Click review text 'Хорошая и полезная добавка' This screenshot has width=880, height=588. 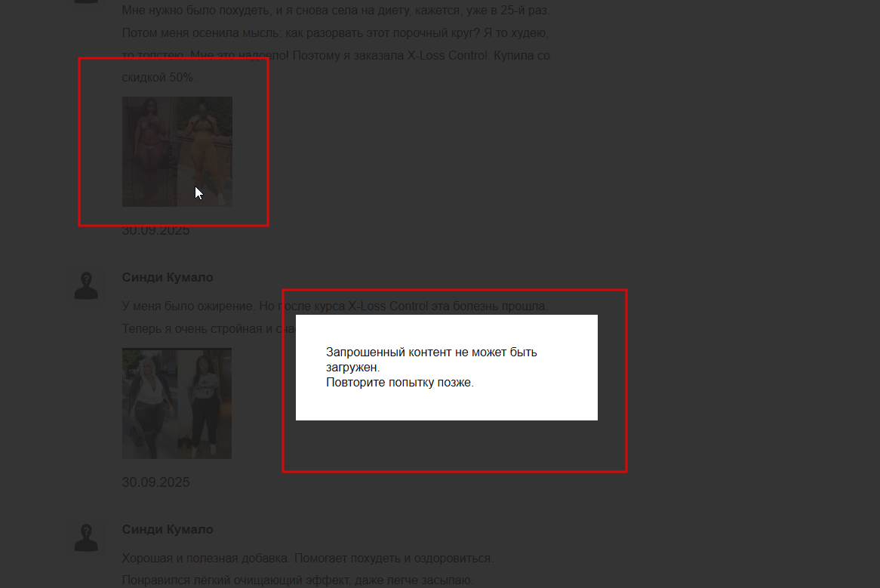[x=207, y=559]
